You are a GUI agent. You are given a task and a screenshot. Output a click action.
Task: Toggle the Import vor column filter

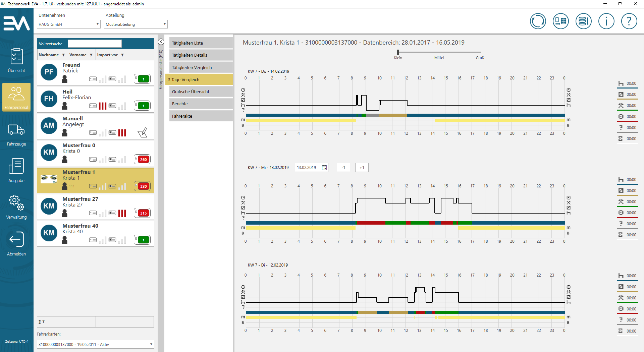coord(122,55)
